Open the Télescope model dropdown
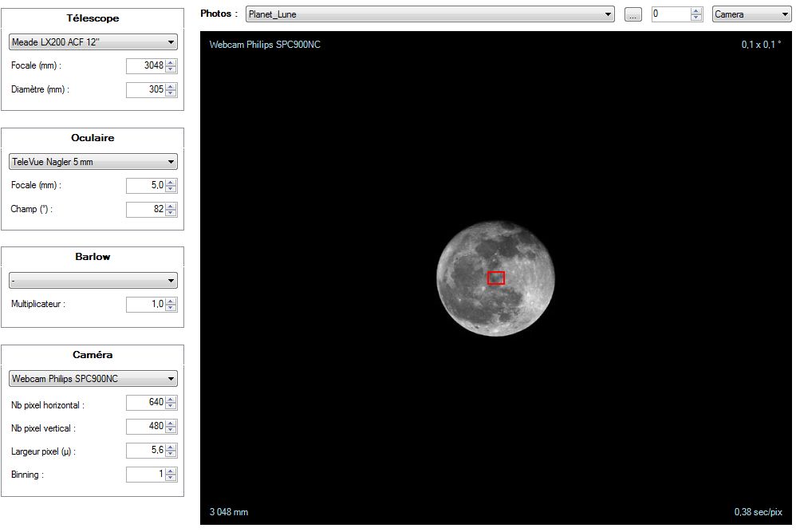796x532 pixels. (93, 42)
